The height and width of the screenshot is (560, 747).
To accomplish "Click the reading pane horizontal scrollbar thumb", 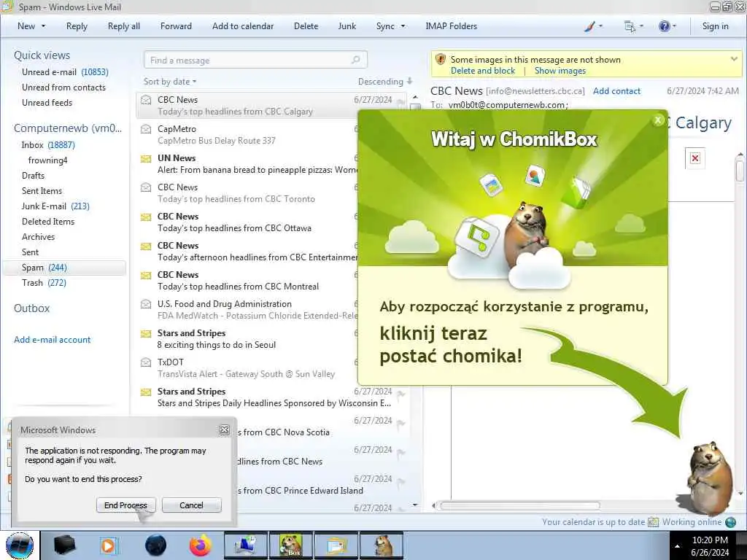I will point(520,505).
